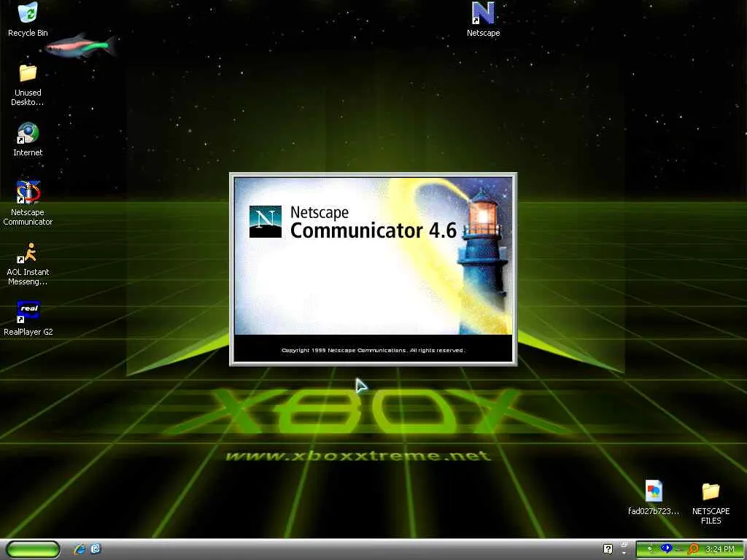Select the Netscape shortcut with the N icon
Viewport: 747px width, 560px height.
click(x=483, y=20)
